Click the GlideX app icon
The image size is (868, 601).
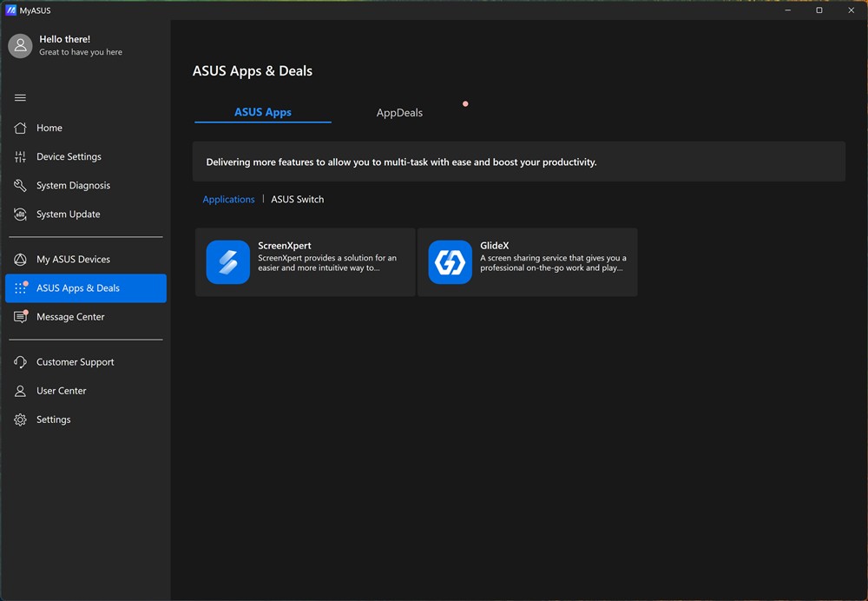click(450, 262)
